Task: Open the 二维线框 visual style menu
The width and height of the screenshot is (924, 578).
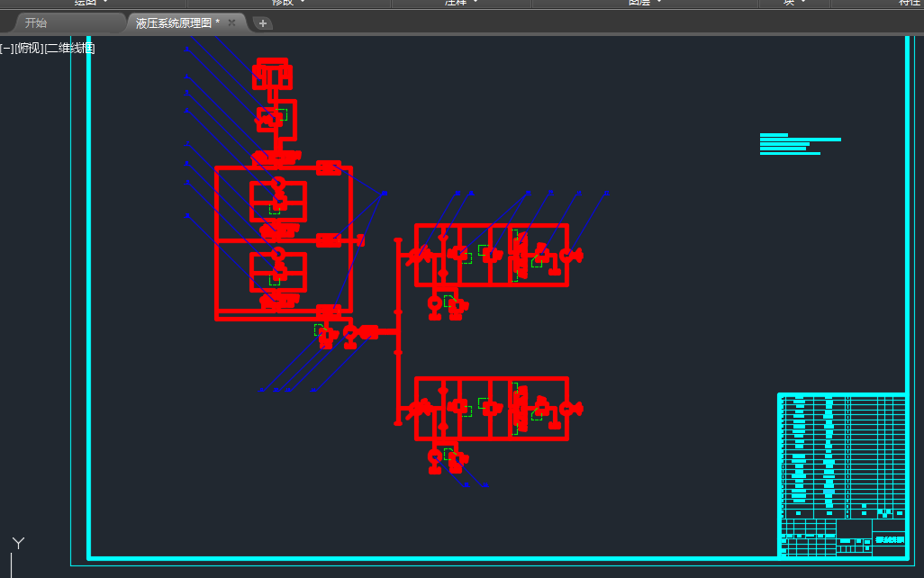Action: (69, 49)
